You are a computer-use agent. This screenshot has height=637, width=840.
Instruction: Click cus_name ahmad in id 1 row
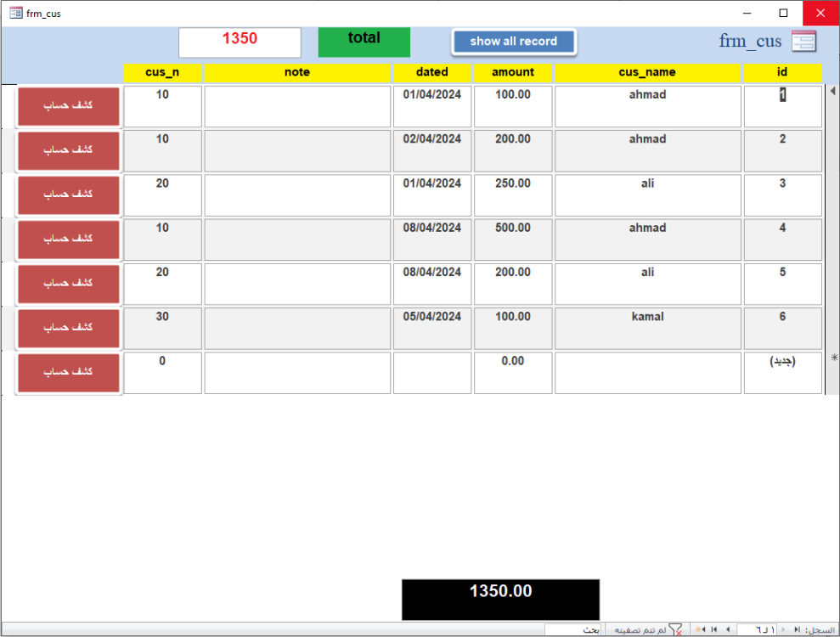pos(648,106)
